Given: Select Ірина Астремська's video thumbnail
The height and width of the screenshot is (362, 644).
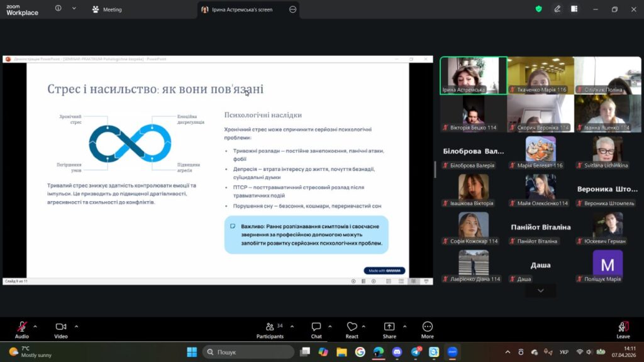Looking at the screenshot, I should [473, 75].
